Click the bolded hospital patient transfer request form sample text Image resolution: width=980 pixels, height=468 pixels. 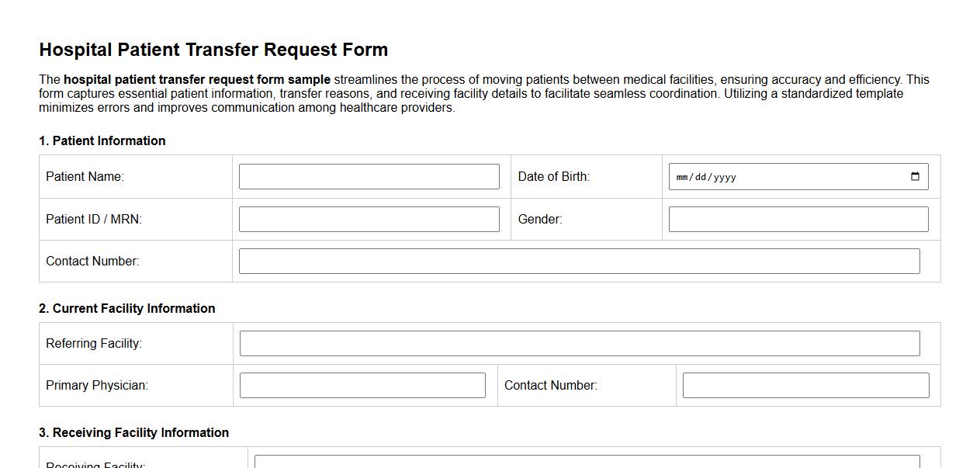coord(196,79)
